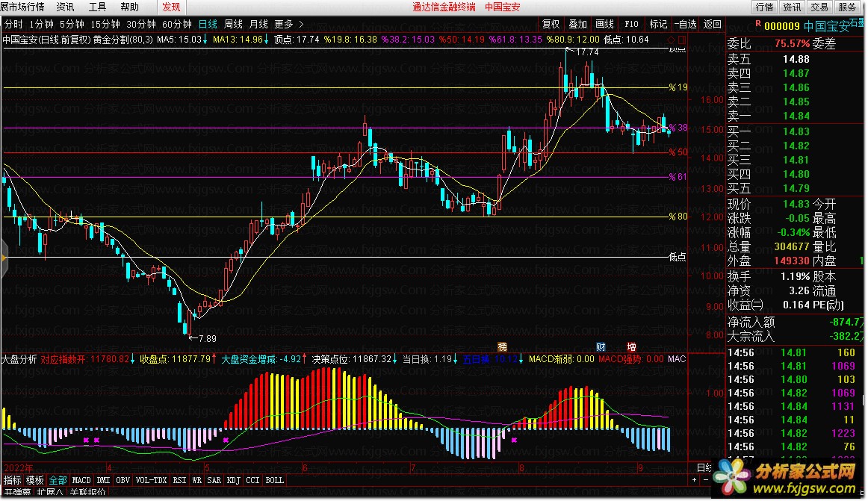This screenshot has width=868, height=501.
Task: Open the 廣市场行情 menu
Action: click(x=22, y=7)
